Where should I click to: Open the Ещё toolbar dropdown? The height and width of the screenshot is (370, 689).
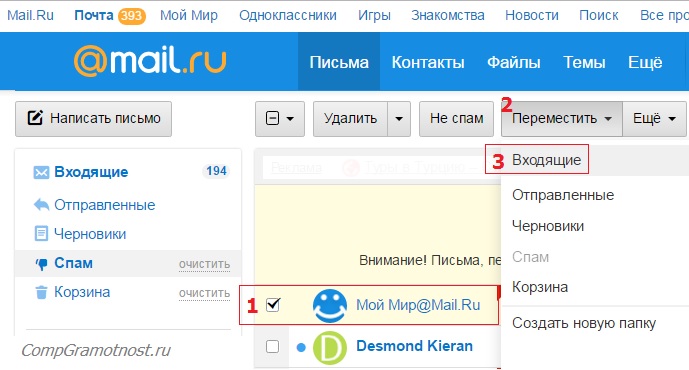click(654, 119)
